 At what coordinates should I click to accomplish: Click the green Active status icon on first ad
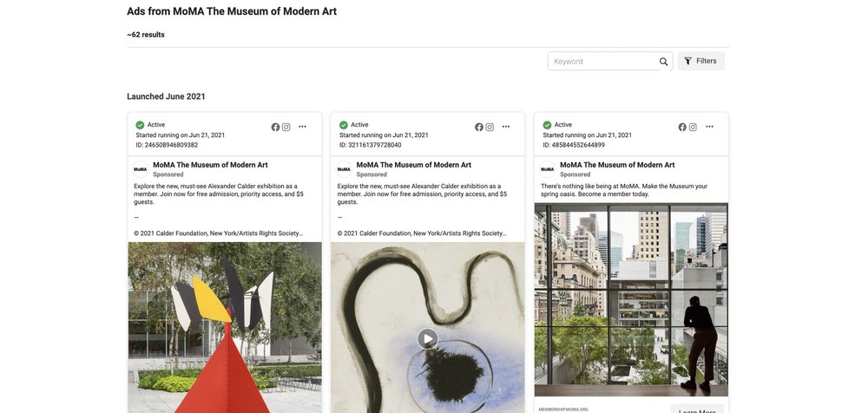pos(140,125)
